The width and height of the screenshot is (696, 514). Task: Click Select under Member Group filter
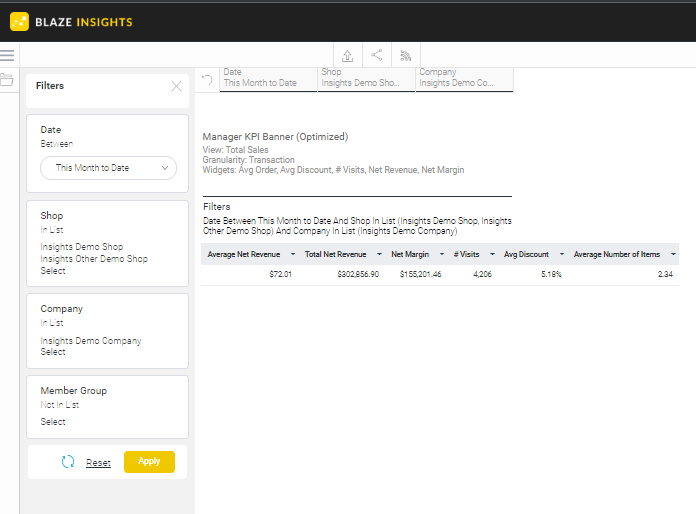tap(53, 422)
